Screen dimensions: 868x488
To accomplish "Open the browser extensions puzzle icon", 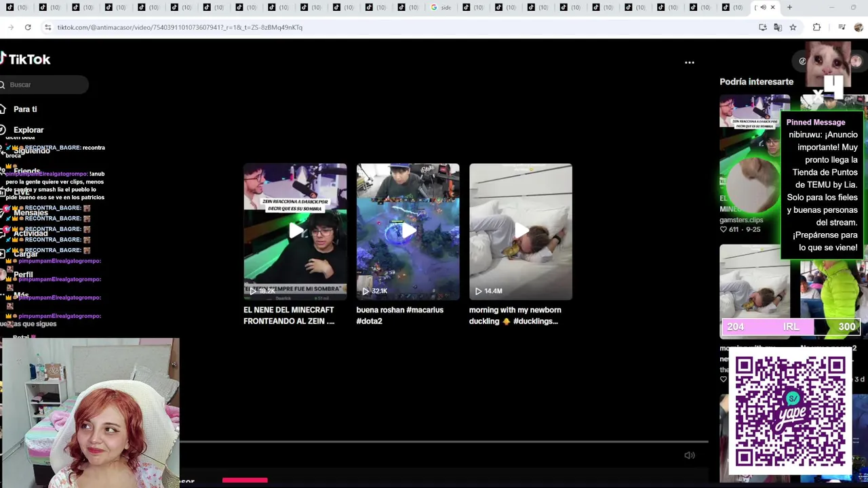I will point(816,27).
